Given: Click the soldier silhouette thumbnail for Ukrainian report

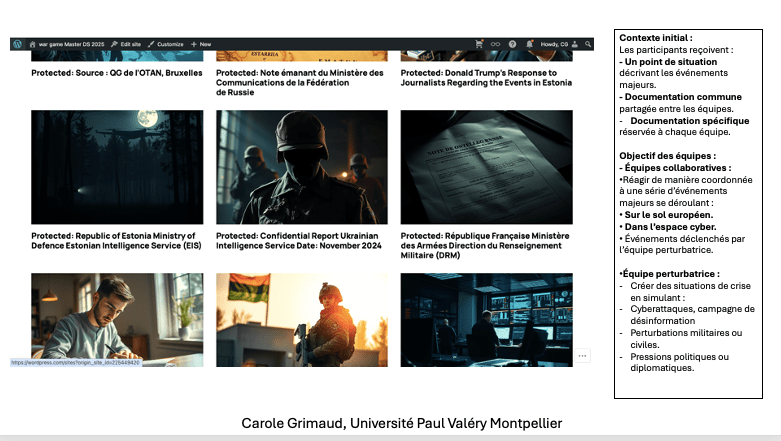Looking at the screenshot, I should pyautogui.click(x=302, y=167).
